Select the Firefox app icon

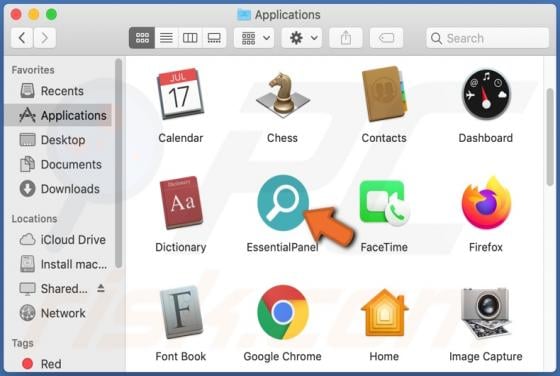(486, 202)
